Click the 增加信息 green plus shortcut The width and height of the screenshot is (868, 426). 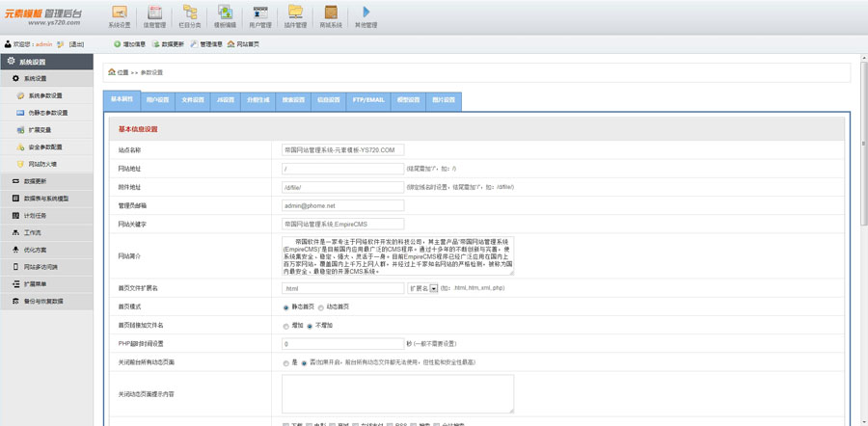pyautogui.click(x=129, y=44)
